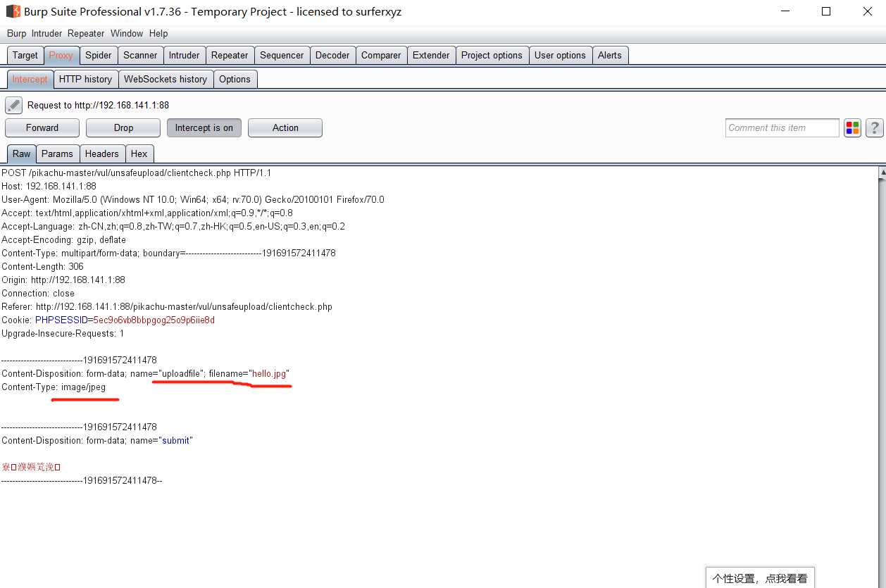Select the Raw request view tab
Image resolution: width=886 pixels, height=588 pixels.
coord(22,154)
